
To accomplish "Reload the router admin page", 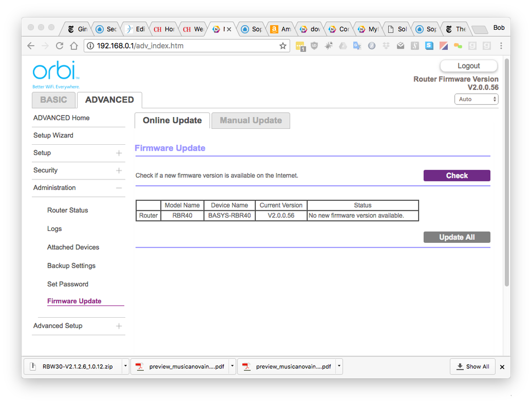I will pos(59,46).
